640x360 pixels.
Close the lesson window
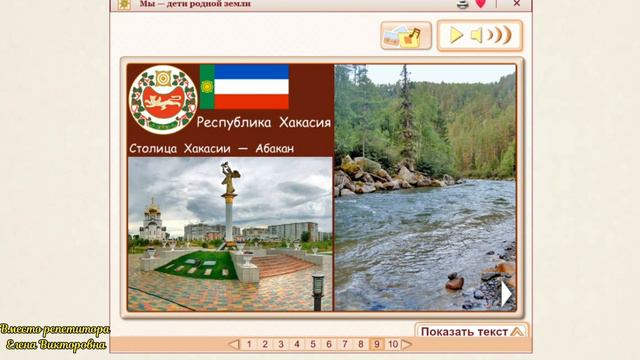pos(516,4)
